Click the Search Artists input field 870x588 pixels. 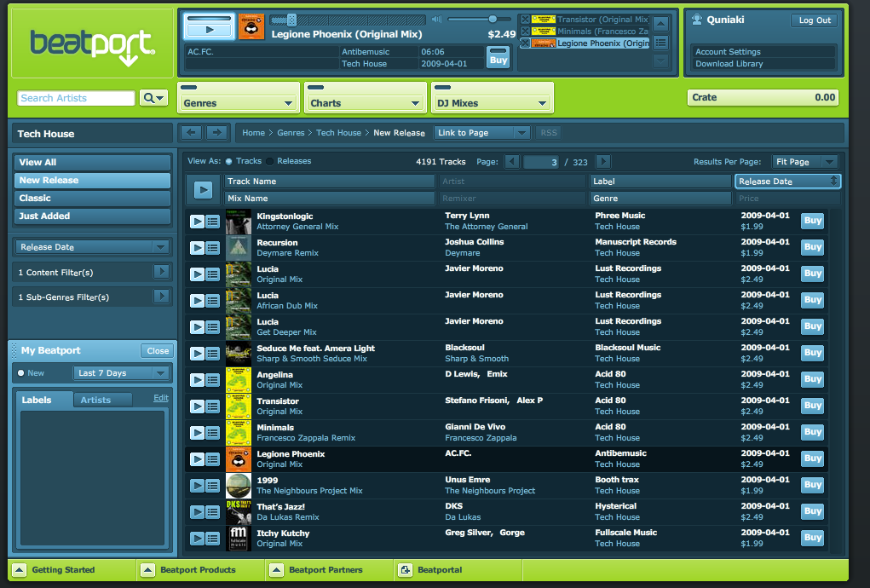(x=76, y=98)
